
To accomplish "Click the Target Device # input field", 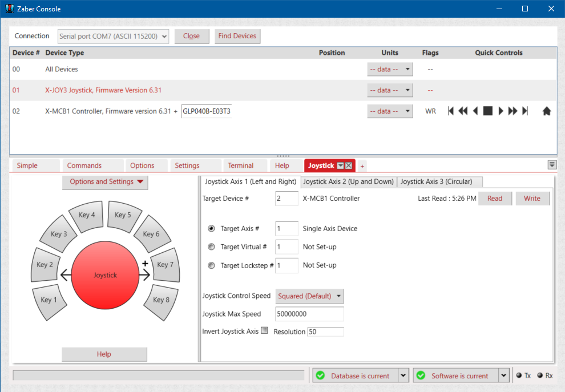I will (287, 199).
